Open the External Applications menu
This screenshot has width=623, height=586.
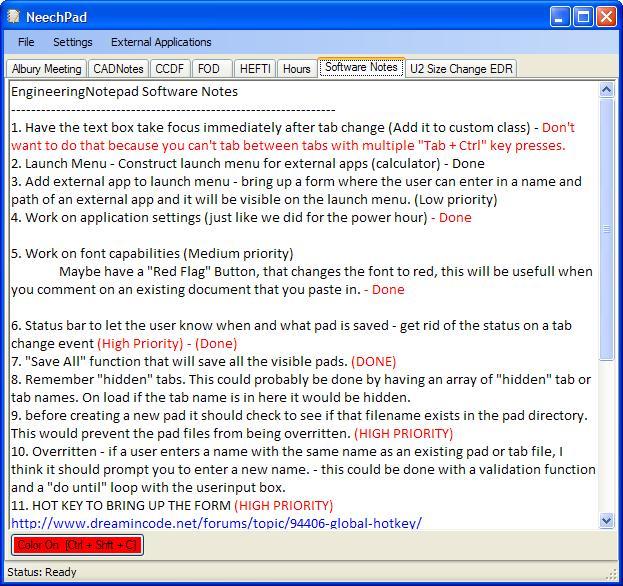[161, 42]
